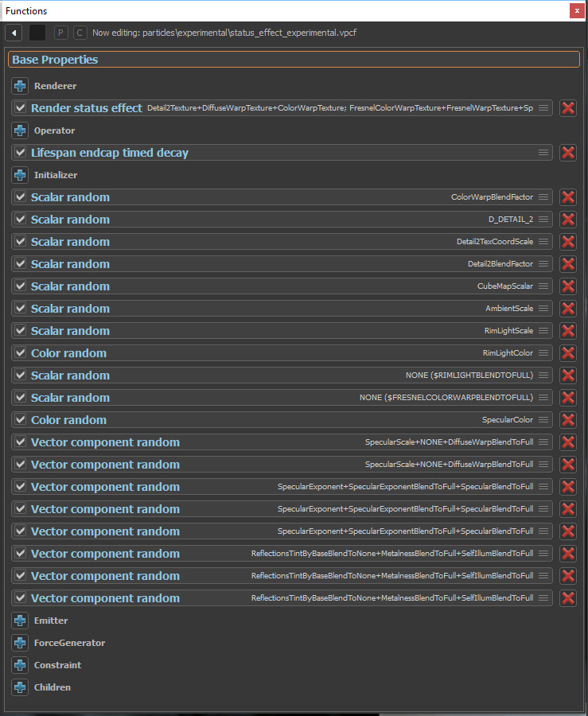Disable the Lifespan endcap timed decay operator

(18, 153)
